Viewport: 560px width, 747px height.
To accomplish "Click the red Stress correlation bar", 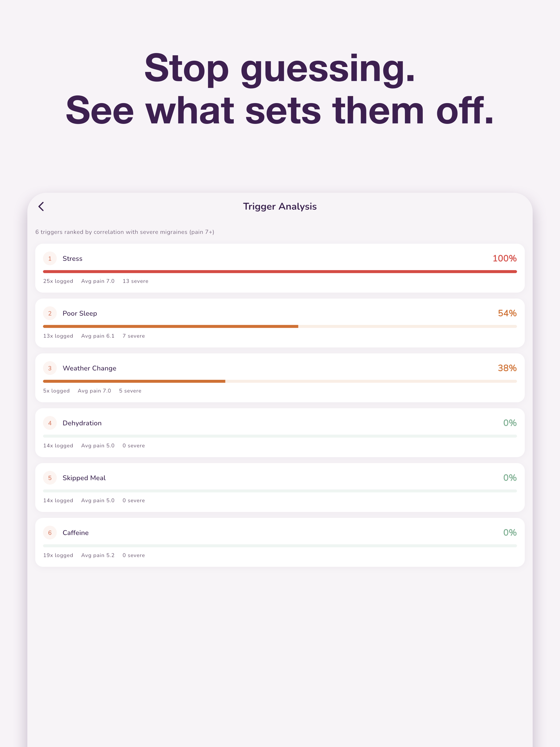I will (x=280, y=272).
